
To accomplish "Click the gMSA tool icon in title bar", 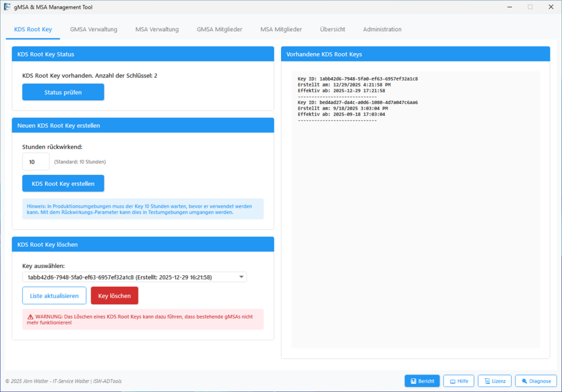I will pyautogui.click(x=8, y=7).
